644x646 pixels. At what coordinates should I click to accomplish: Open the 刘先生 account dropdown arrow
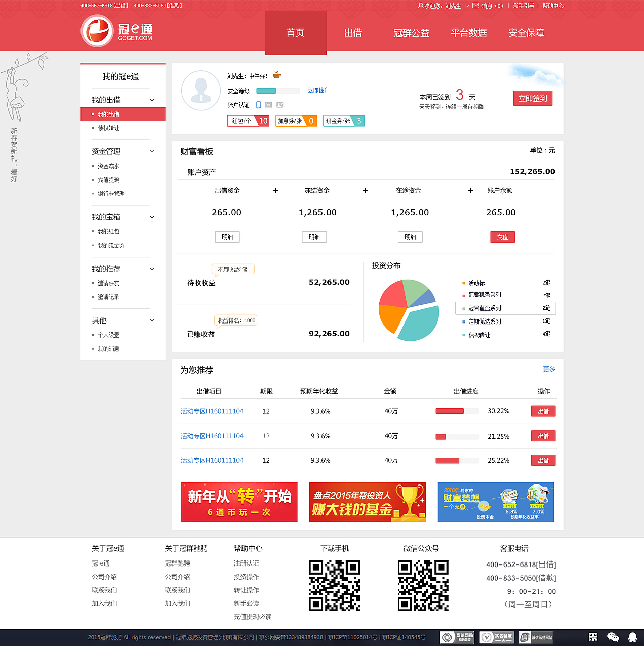[467, 6]
